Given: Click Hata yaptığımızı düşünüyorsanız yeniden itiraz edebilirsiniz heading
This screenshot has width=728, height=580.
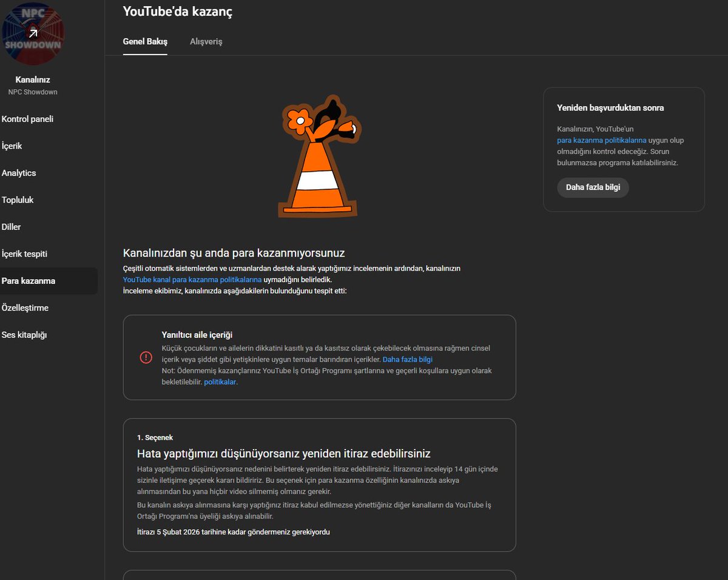Looking at the screenshot, I should [x=284, y=454].
